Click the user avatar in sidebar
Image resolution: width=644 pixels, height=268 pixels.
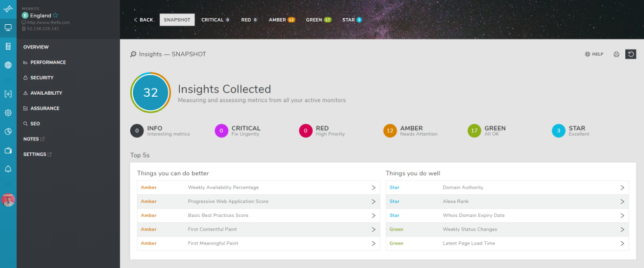click(x=8, y=200)
